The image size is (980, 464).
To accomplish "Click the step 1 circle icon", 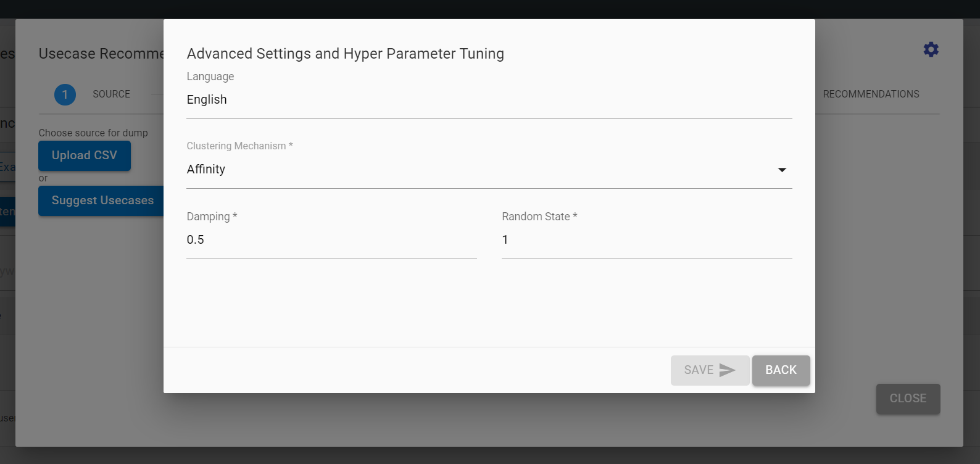I will (65, 94).
